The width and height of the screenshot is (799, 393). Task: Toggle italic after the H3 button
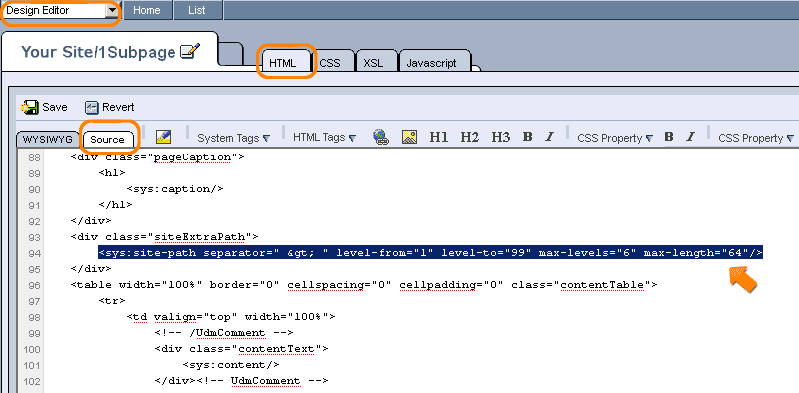[x=549, y=137]
